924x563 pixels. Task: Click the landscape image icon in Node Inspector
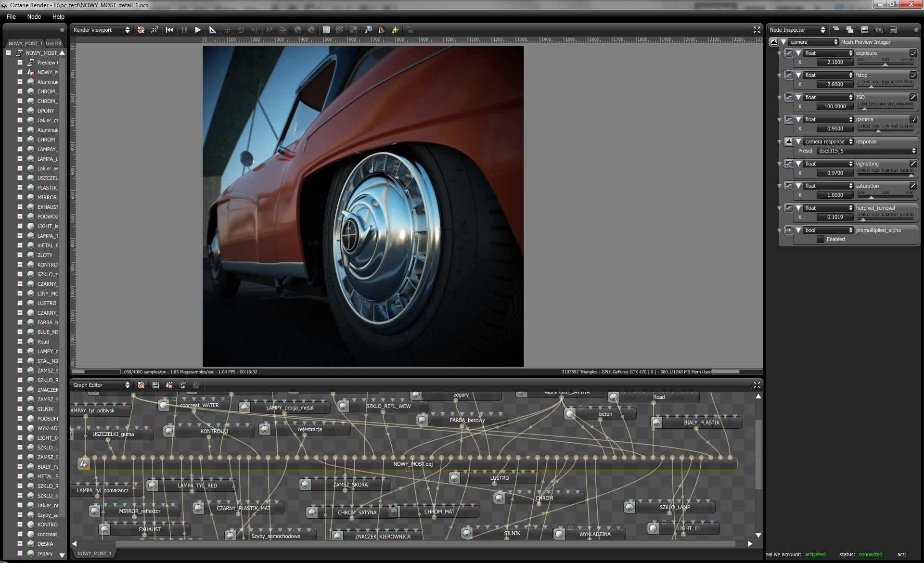(865, 30)
